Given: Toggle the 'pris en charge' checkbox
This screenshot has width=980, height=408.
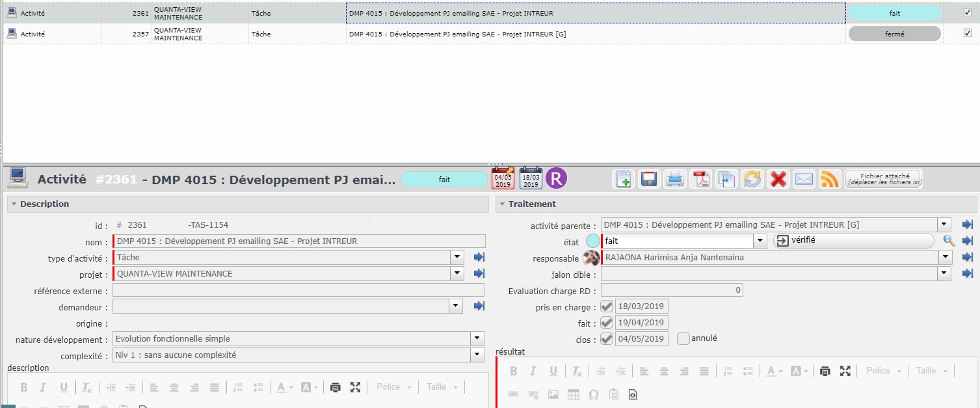Looking at the screenshot, I should pyautogui.click(x=607, y=306).
